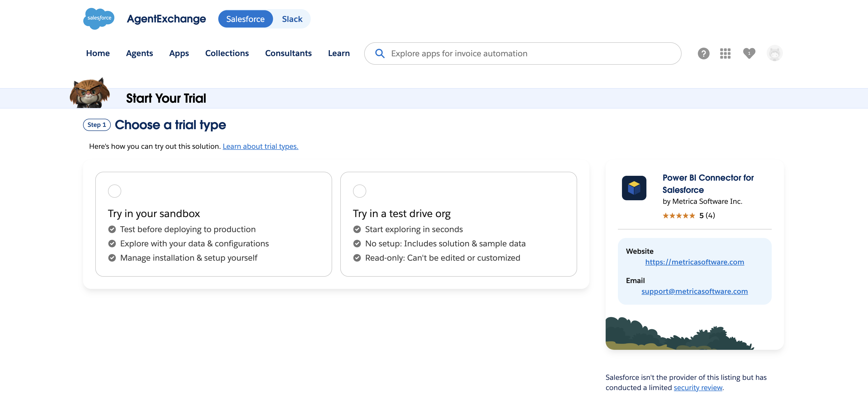
Task: Click the five-star rating icons
Action: 679,215
